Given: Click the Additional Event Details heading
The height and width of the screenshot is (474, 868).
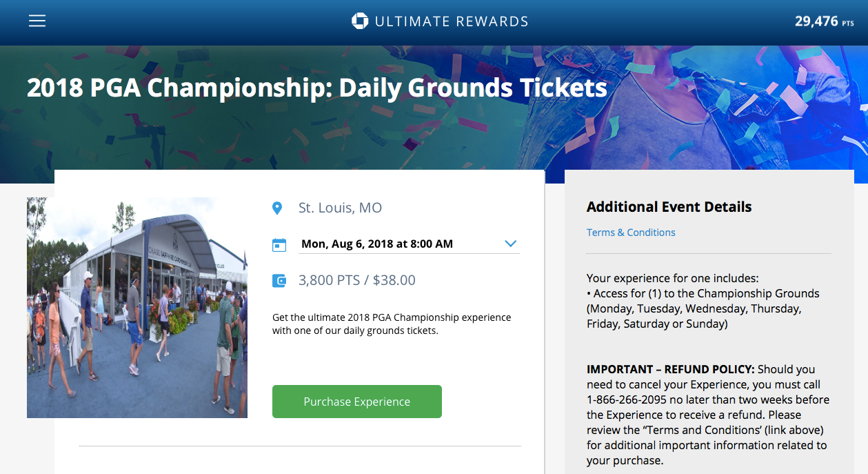Looking at the screenshot, I should (x=669, y=207).
